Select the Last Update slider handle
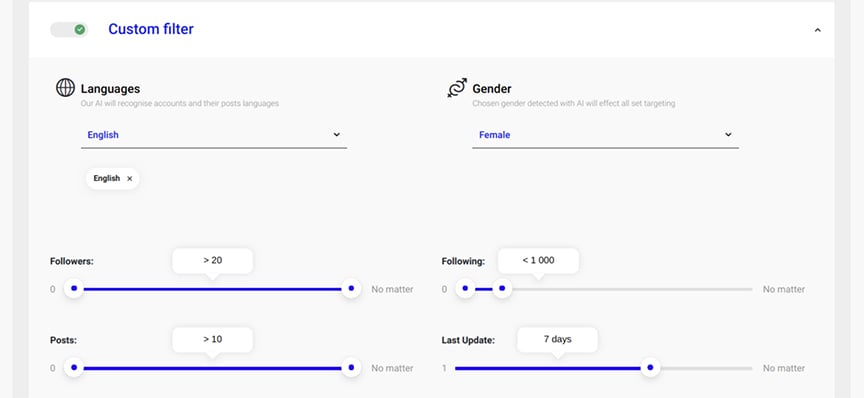 coord(650,367)
